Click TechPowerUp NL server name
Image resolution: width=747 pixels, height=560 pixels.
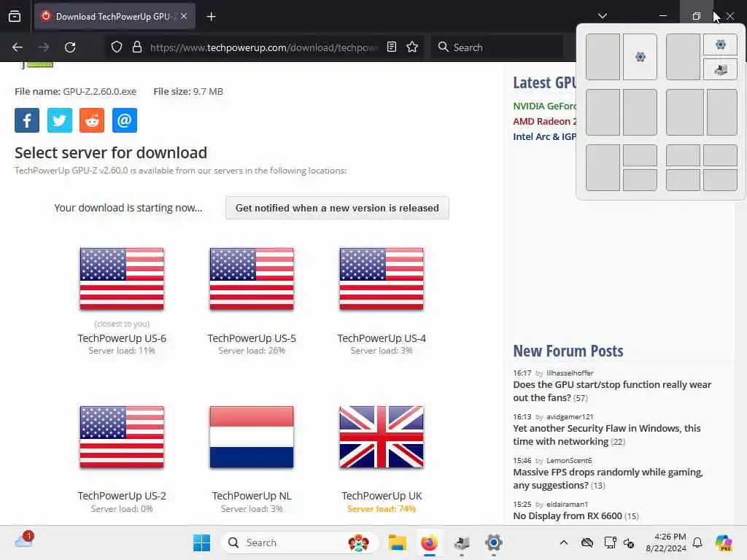coord(252,496)
